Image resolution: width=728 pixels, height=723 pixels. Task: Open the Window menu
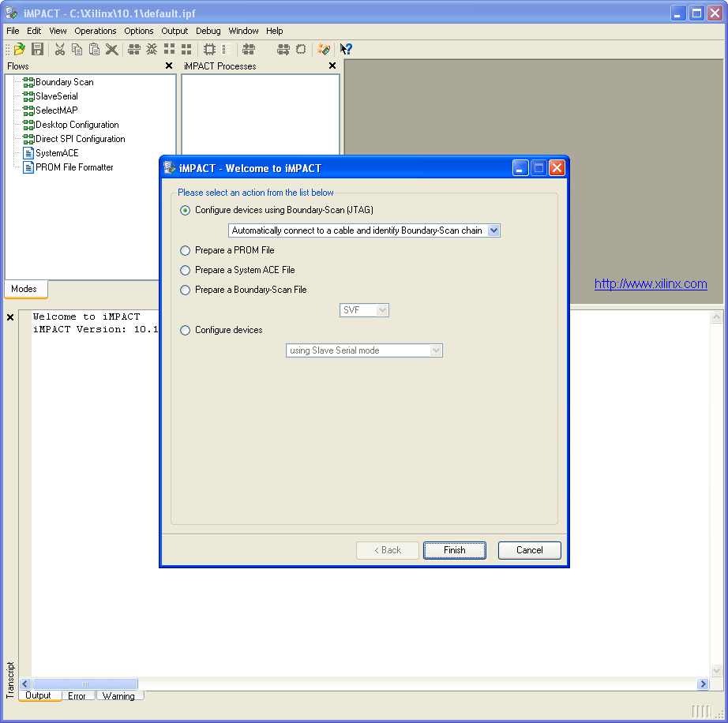click(x=244, y=31)
